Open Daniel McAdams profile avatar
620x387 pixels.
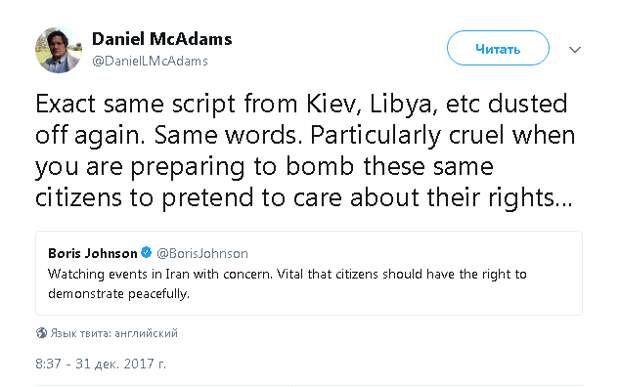point(59,50)
